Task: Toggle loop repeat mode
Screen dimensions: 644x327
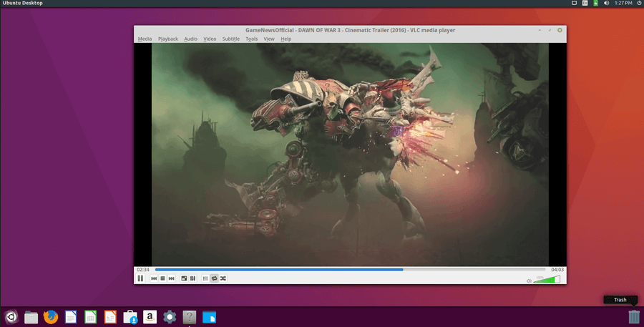Action: tap(214, 278)
